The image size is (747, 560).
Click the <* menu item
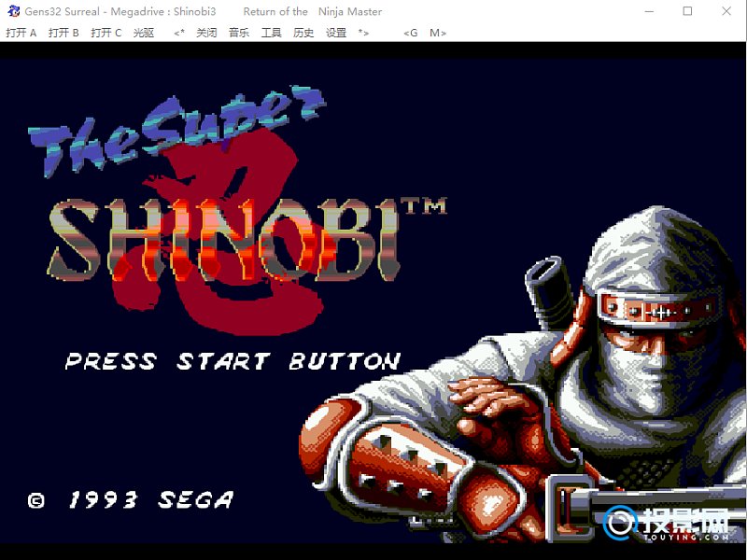[179, 33]
